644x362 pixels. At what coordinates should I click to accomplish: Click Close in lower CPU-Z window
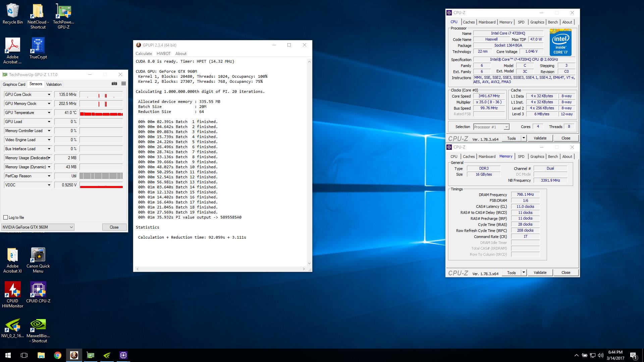pyautogui.click(x=566, y=273)
